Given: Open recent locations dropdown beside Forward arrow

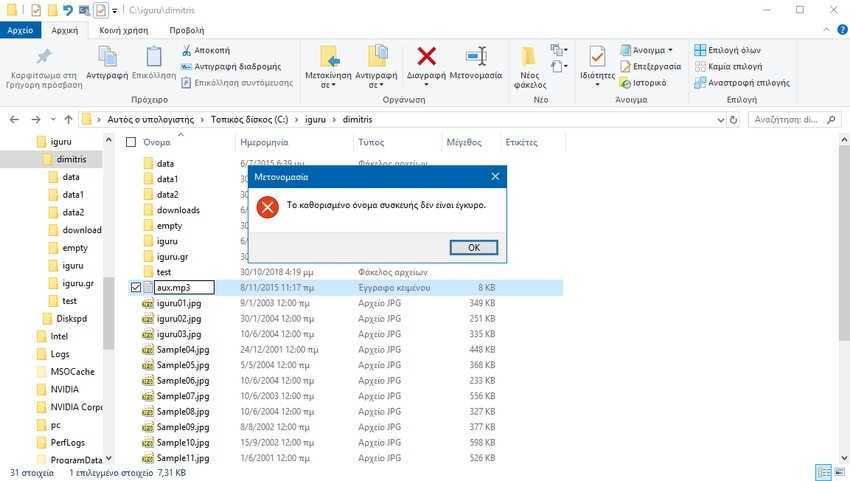Looking at the screenshot, I should (x=53, y=119).
